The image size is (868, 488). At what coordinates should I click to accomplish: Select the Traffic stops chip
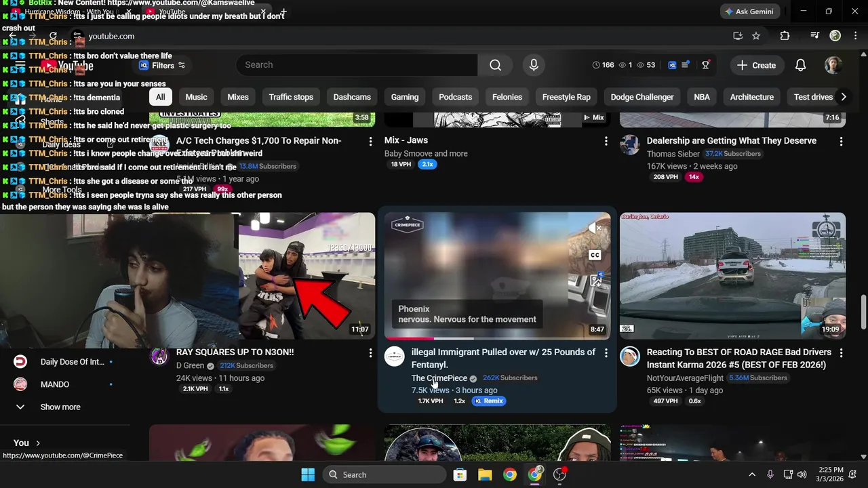point(291,97)
